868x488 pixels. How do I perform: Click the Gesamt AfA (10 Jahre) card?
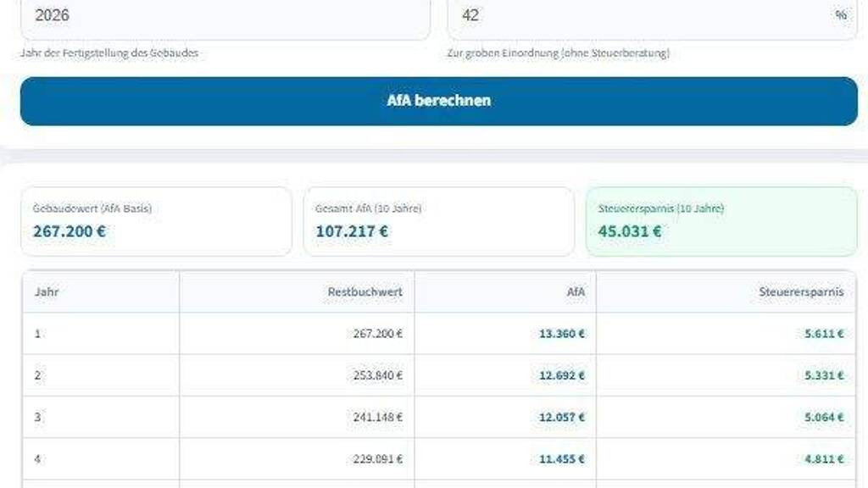tap(438, 221)
